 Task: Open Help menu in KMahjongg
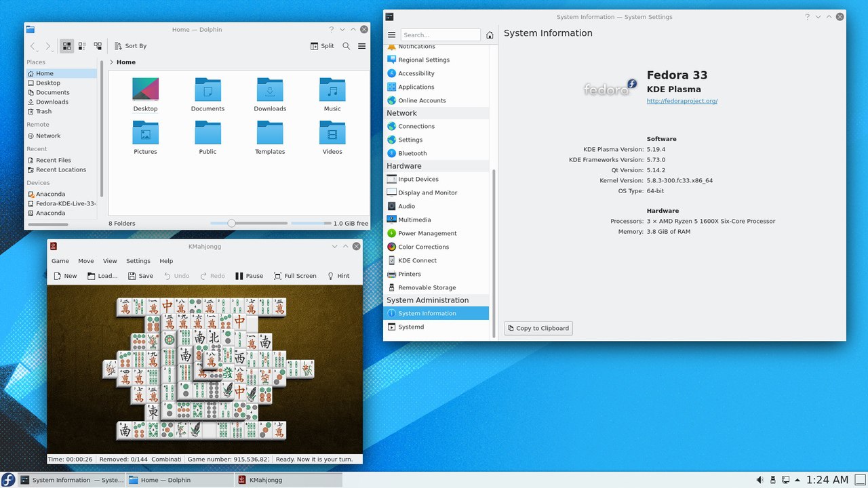166,261
